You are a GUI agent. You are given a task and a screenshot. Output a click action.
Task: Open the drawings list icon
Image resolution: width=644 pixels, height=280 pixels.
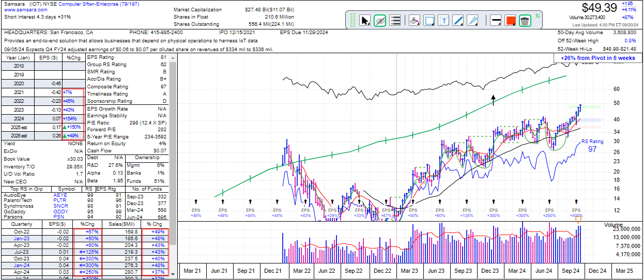(395, 21)
